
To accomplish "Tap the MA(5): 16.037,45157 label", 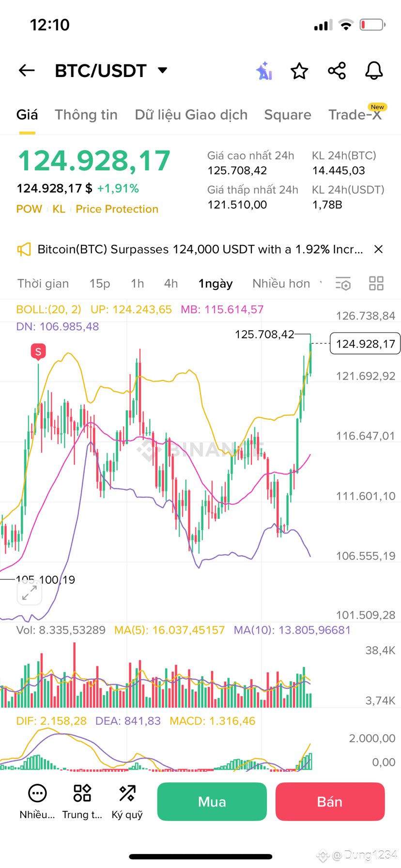I will click(170, 630).
